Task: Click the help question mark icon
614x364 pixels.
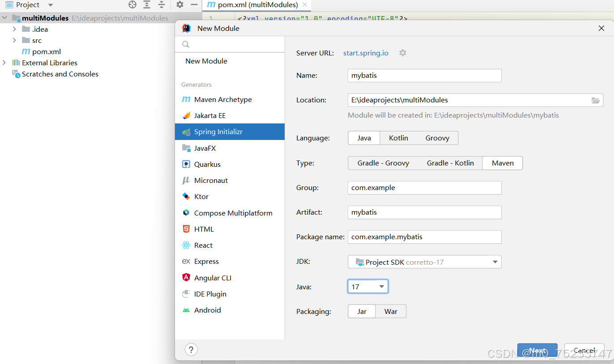Action: point(191,349)
